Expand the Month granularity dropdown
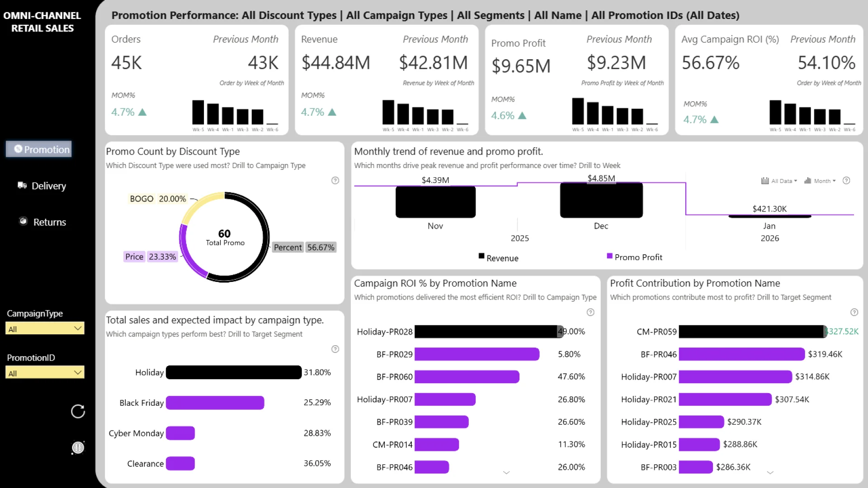868x488 pixels. 825,181
